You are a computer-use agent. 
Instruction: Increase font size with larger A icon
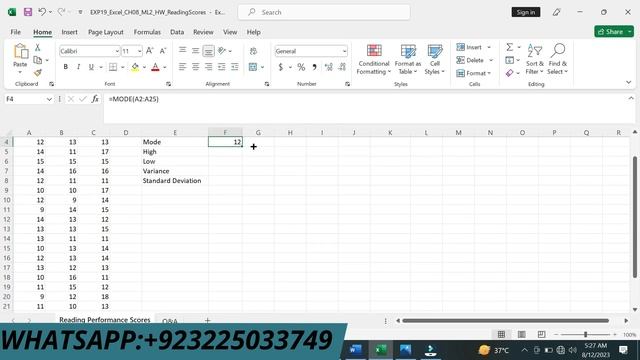(149, 51)
